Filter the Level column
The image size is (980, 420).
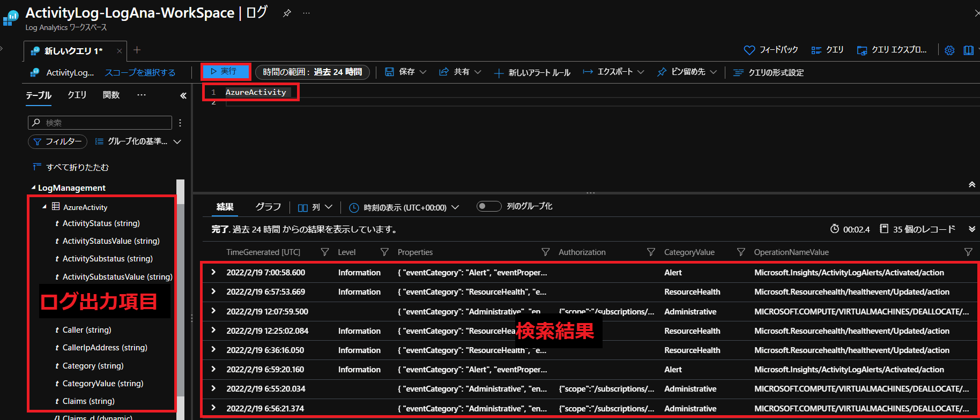pyautogui.click(x=384, y=252)
